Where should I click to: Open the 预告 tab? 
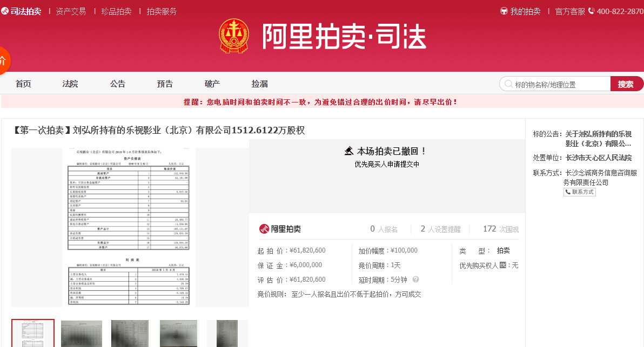[x=165, y=84]
